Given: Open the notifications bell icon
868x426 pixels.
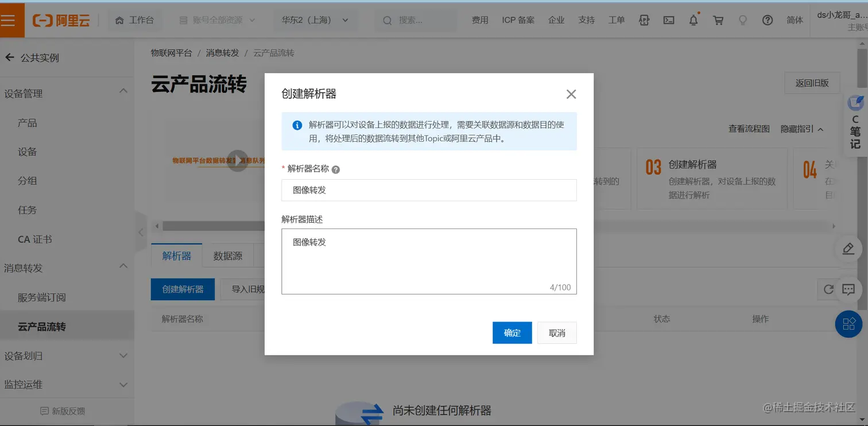Looking at the screenshot, I should coord(693,20).
